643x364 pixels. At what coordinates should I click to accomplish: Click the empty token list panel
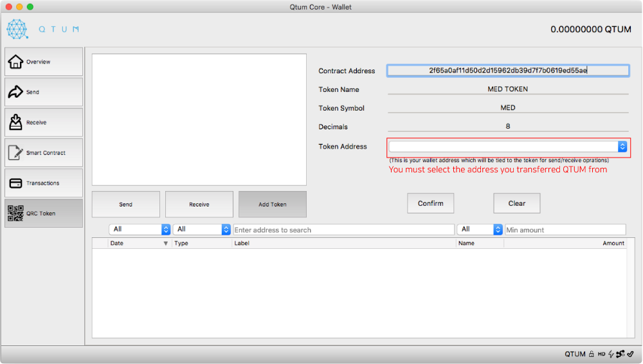tap(199, 120)
